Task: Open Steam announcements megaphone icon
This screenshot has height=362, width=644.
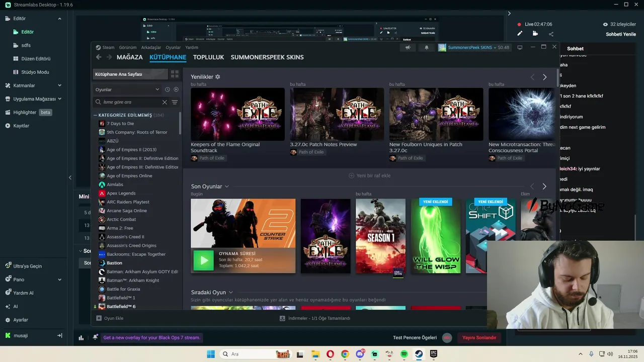Action: click(x=408, y=47)
